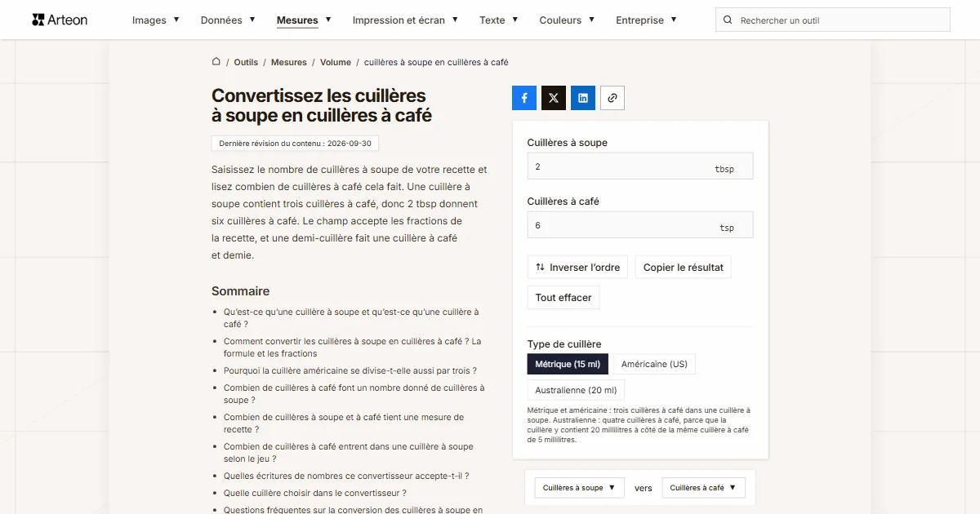Click Tout effacer button

(x=563, y=297)
